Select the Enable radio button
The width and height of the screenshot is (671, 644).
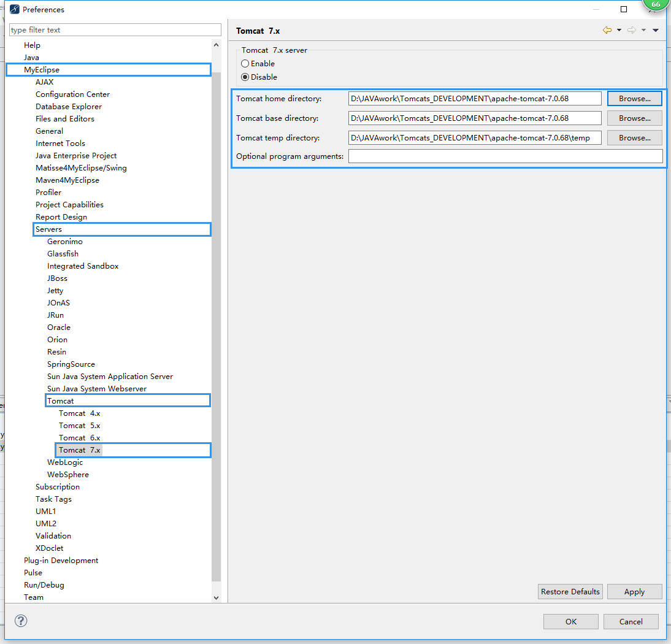pos(245,63)
